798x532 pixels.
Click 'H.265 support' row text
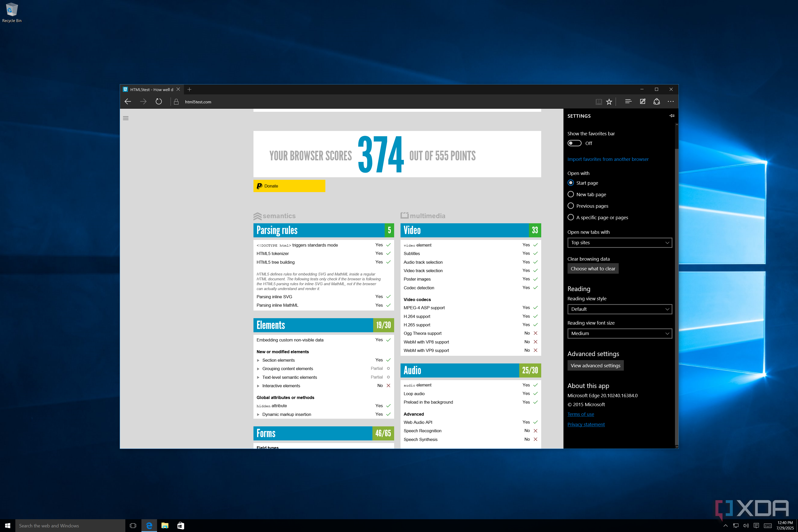(417, 325)
